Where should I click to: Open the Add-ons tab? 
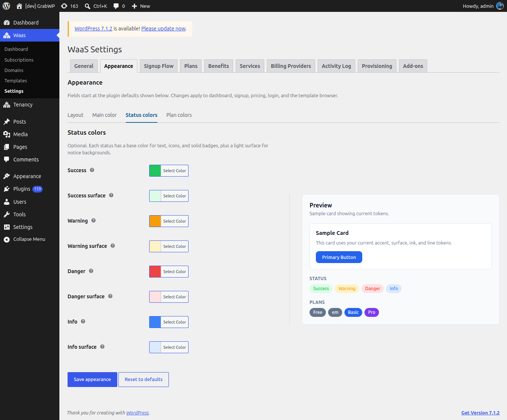[x=413, y=66]
